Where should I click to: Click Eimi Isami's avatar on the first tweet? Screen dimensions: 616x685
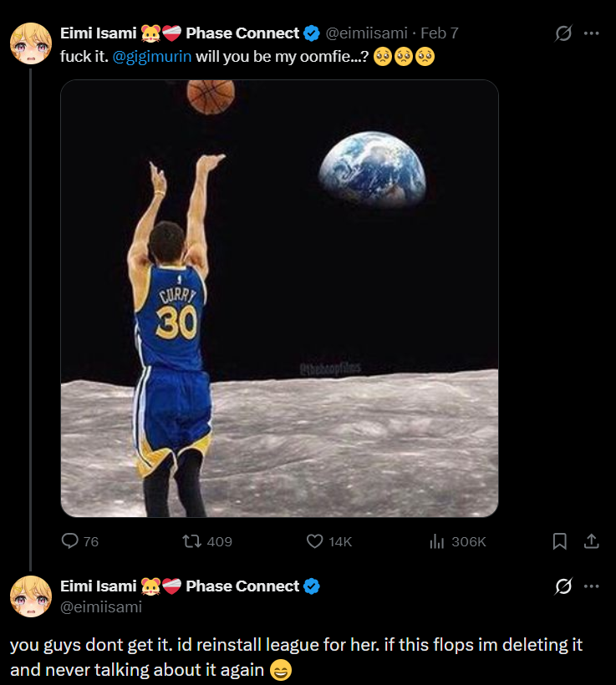pos(31,44)
